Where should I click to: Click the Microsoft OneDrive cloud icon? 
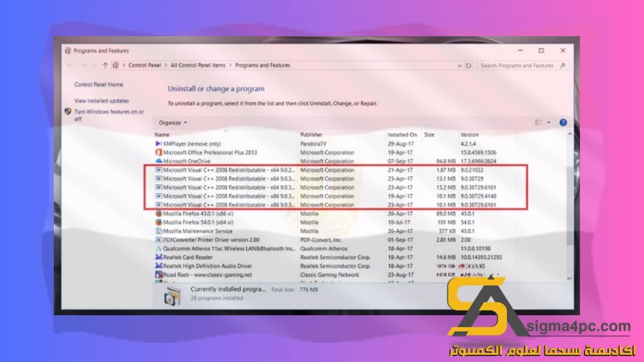158,161
